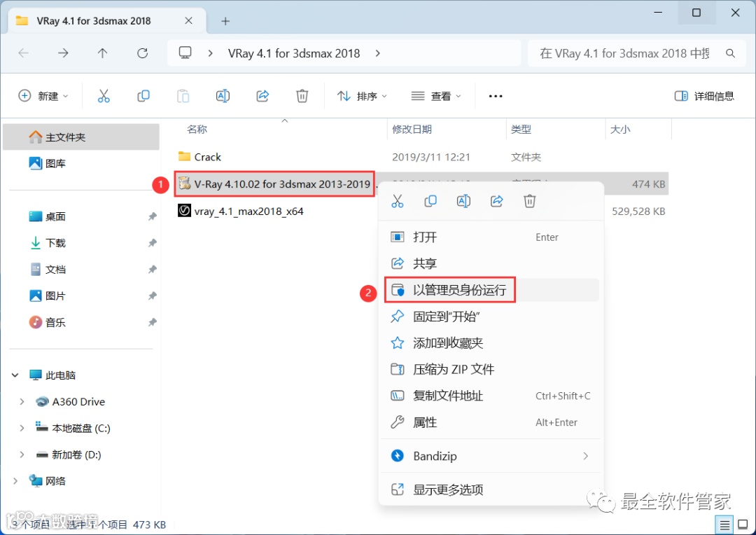756x535 pixels.
Task: Unpin 文档 with its pin icon
Action: [153, 269]
